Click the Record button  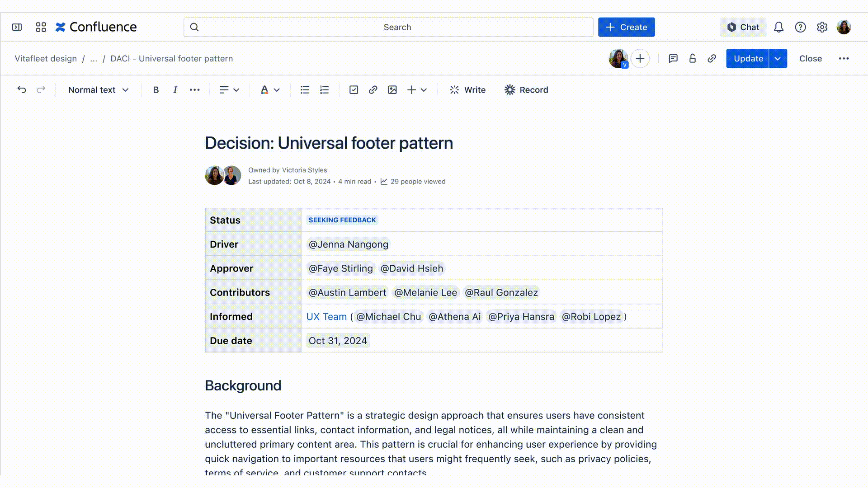[526, 89]
